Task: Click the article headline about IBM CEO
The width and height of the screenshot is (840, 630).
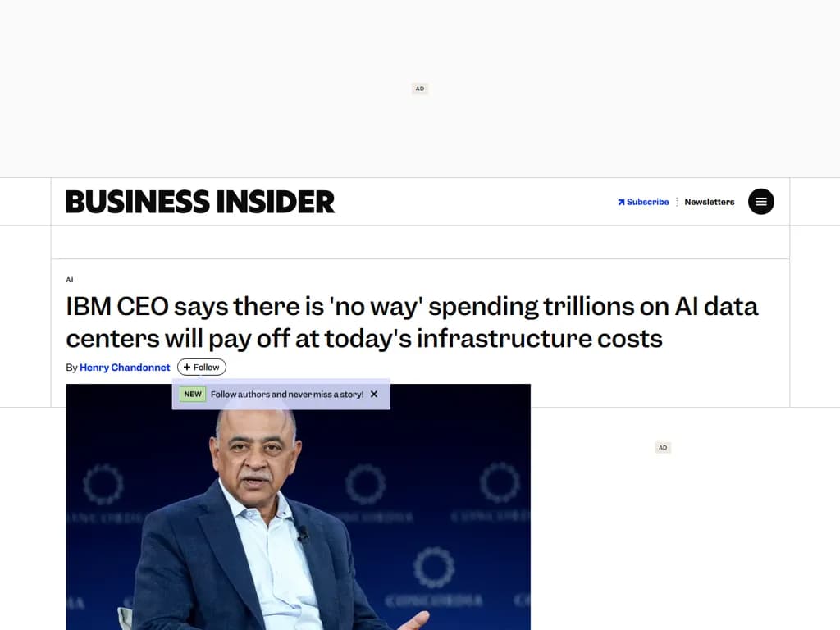Action: (x=410, y=322)
